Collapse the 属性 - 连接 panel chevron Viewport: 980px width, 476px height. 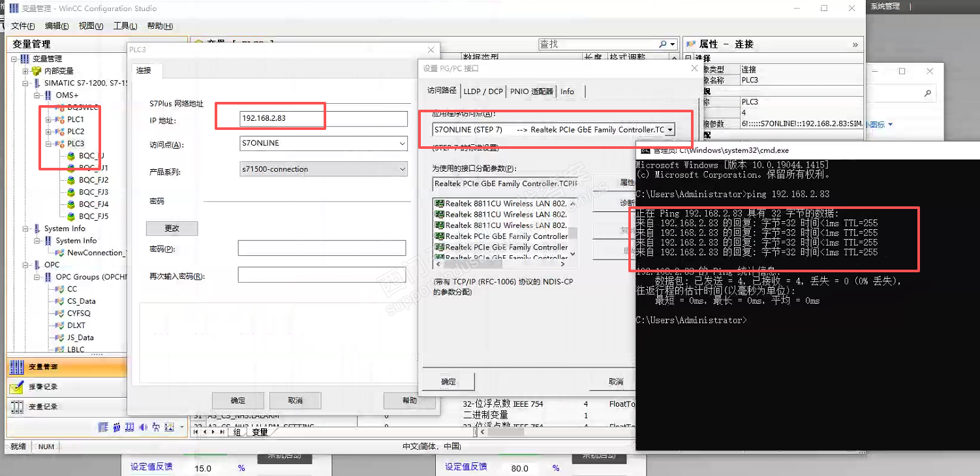855,44
